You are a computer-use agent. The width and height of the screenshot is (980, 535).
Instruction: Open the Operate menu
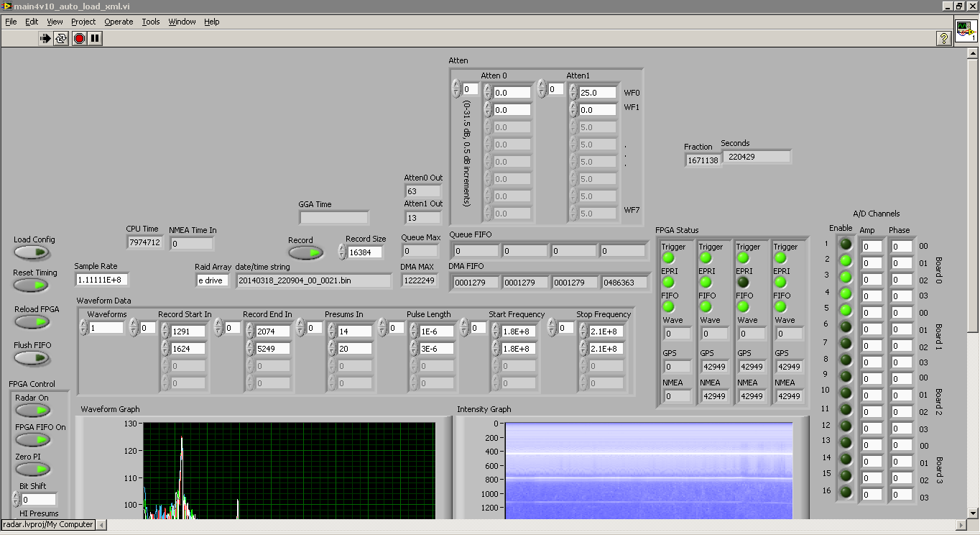click(119, 22)
